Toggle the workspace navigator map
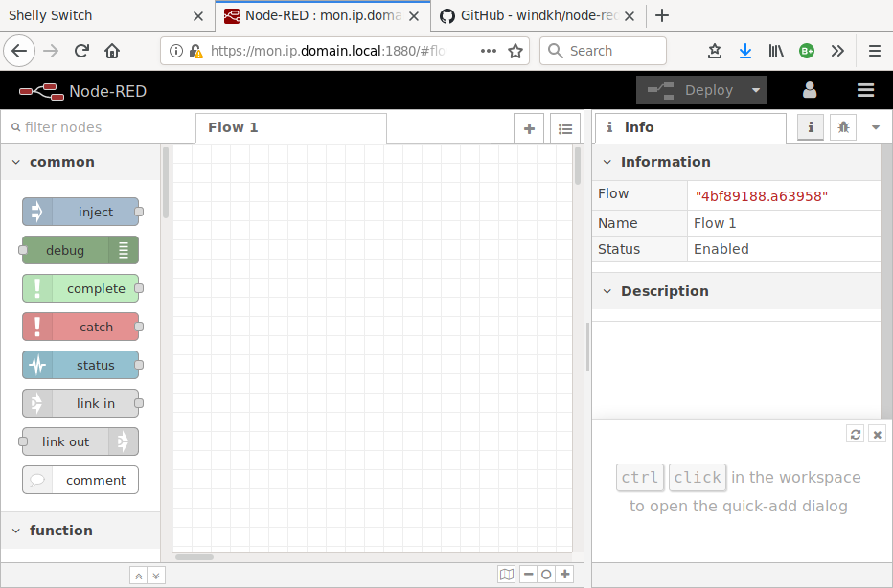 (x=506, y=575)
